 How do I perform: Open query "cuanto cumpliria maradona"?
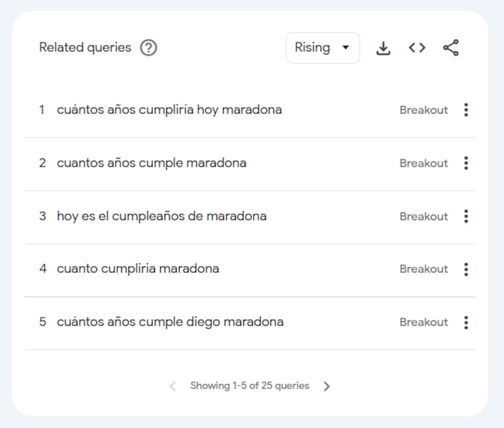click(138, 269)
